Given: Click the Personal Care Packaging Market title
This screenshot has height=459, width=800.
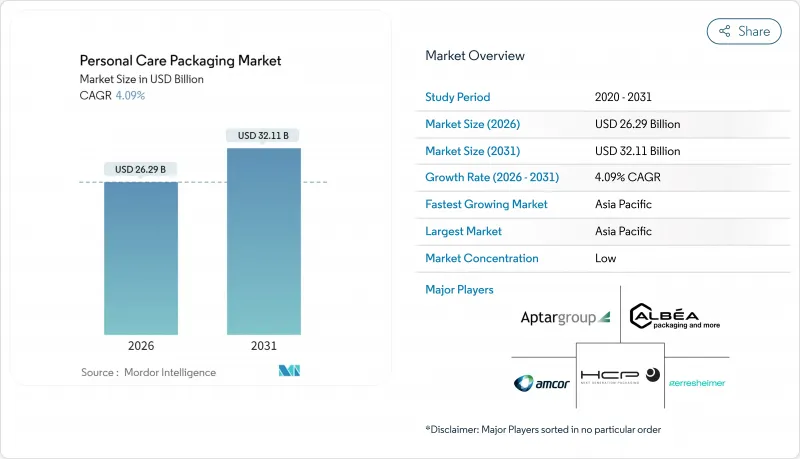Looking at the screenshot, I should (179, 61).
